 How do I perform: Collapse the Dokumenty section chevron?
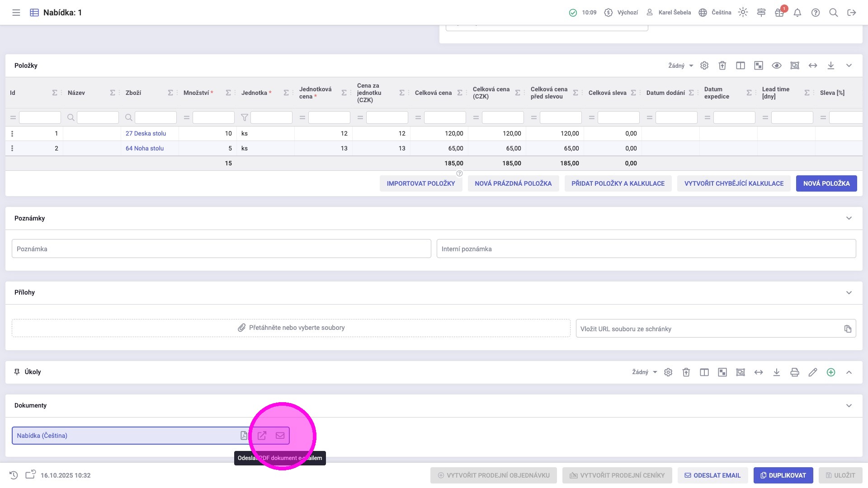pyautogui.click(x=849, y=405)
